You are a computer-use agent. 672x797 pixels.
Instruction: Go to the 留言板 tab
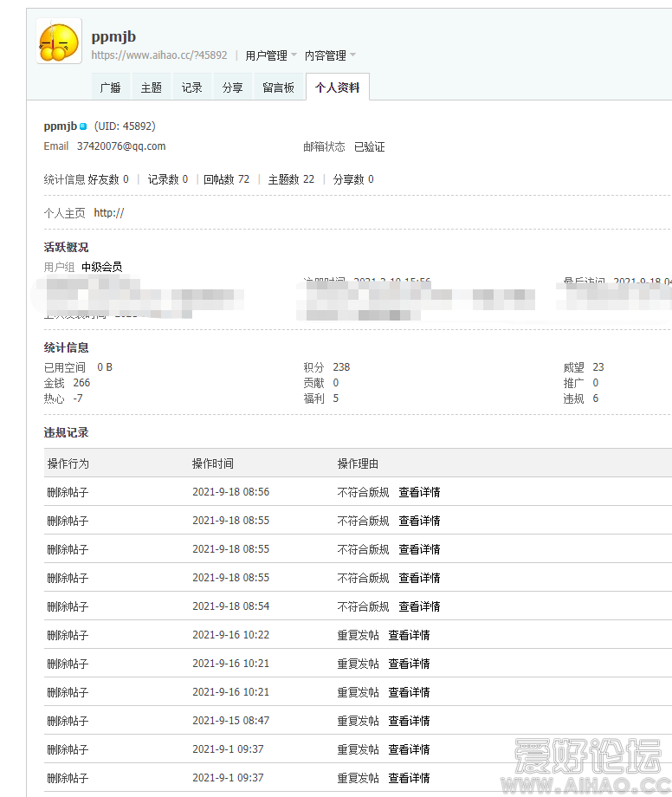point(278,87)
